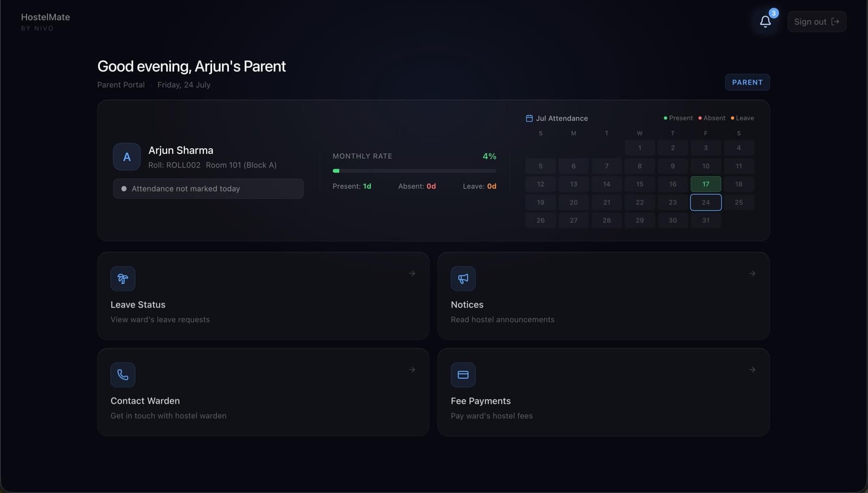Image resolution: width=868 pixels, height=493 pixels.
Task: Click the Leave Status palm tree icon
Action: pyautogui.click(x=123, y=279)
